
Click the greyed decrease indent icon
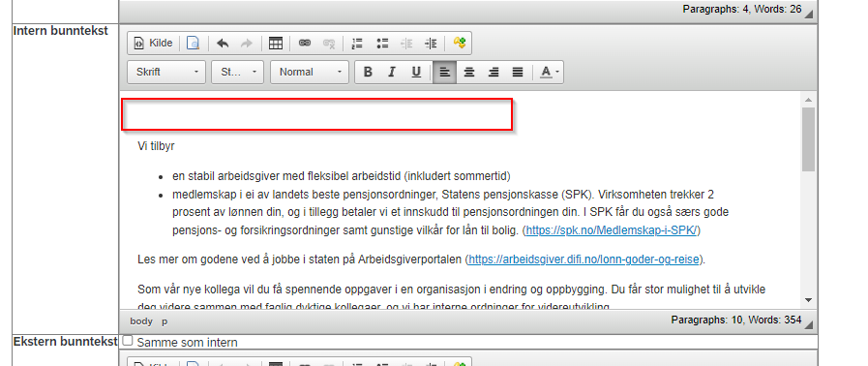pos(406,44)
